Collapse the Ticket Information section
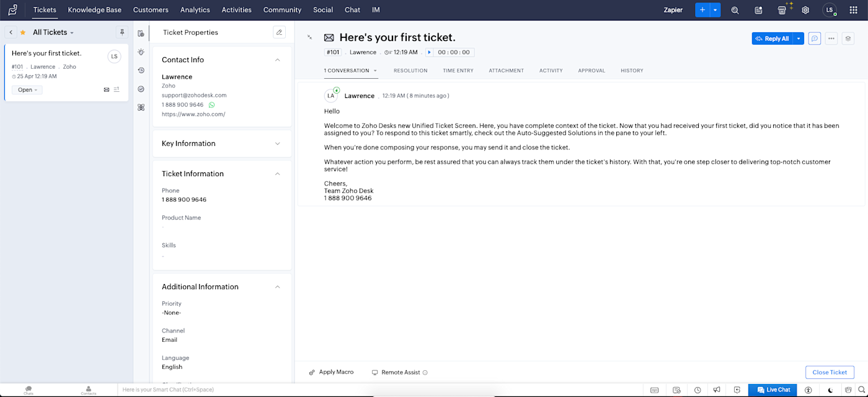 [x=278, y=174]
